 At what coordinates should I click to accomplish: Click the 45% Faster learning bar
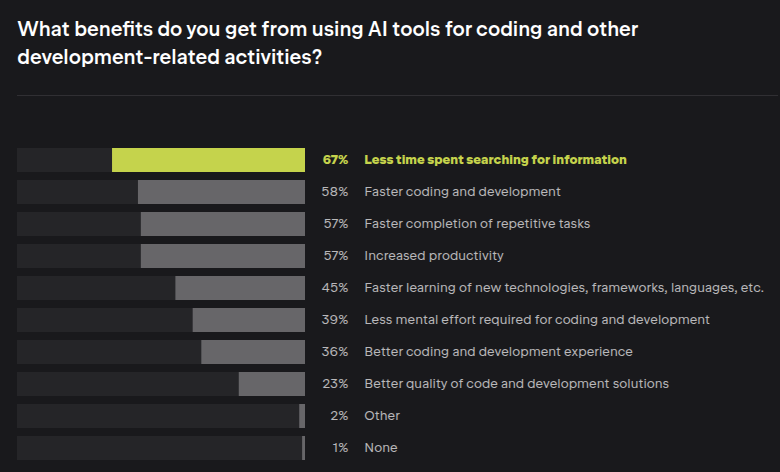point(240,288)
